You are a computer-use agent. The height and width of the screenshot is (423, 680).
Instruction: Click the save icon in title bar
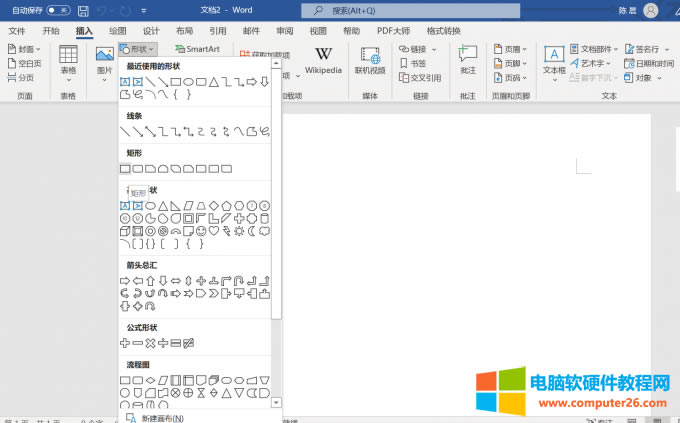click(83, 11)
